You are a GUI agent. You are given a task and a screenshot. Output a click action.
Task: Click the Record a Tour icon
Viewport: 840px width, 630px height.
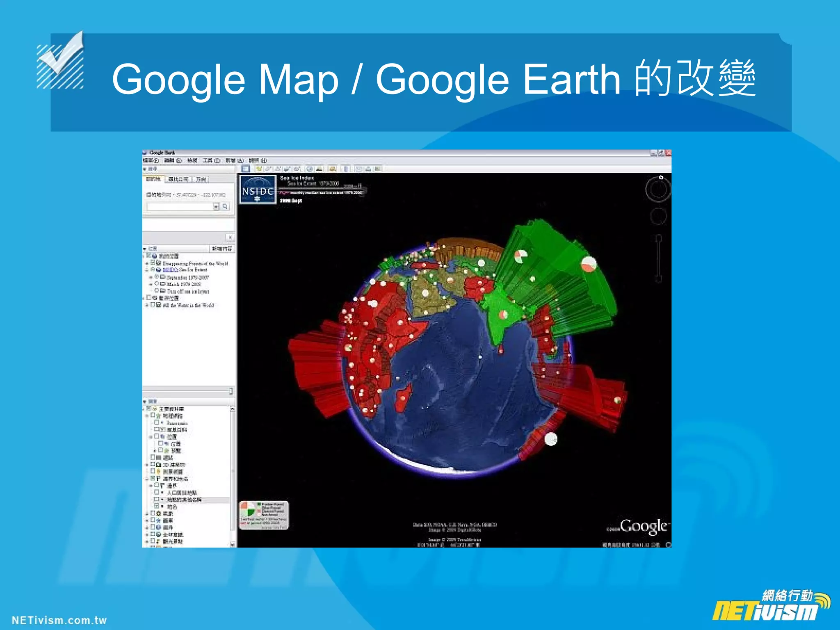pyautogui.click(x=297, y=169)
